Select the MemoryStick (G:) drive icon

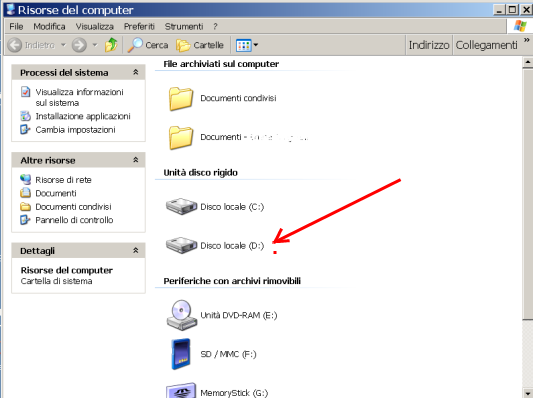181,390
